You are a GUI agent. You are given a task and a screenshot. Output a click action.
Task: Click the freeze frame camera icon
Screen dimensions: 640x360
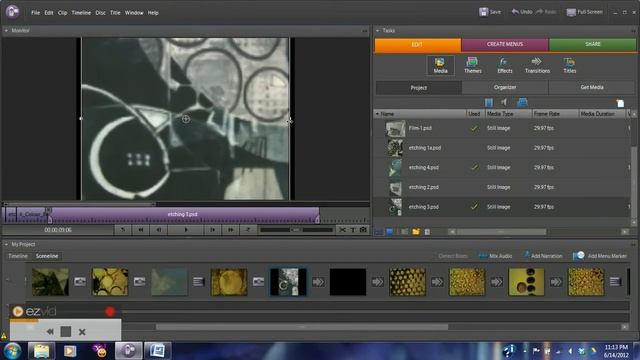(363, 230)
